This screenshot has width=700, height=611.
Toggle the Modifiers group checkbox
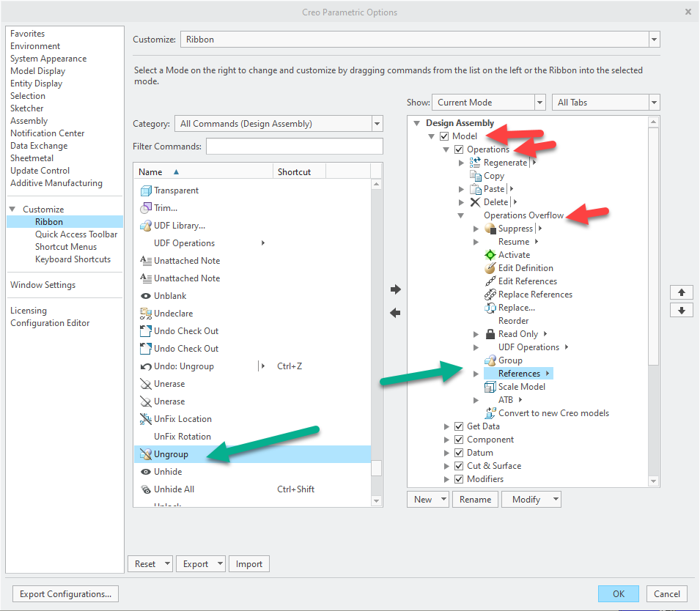[x=459, y=479]
